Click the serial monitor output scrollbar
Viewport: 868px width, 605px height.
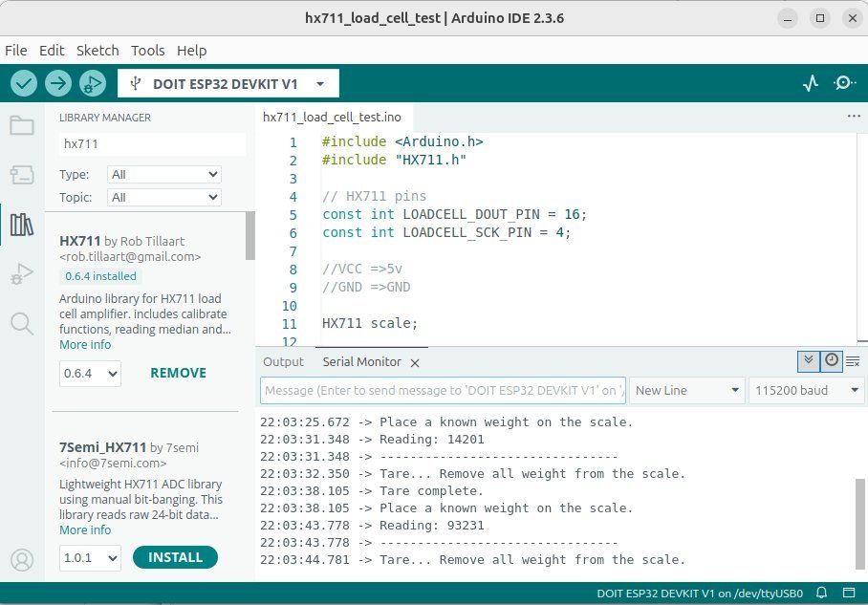tap(859, 524)
